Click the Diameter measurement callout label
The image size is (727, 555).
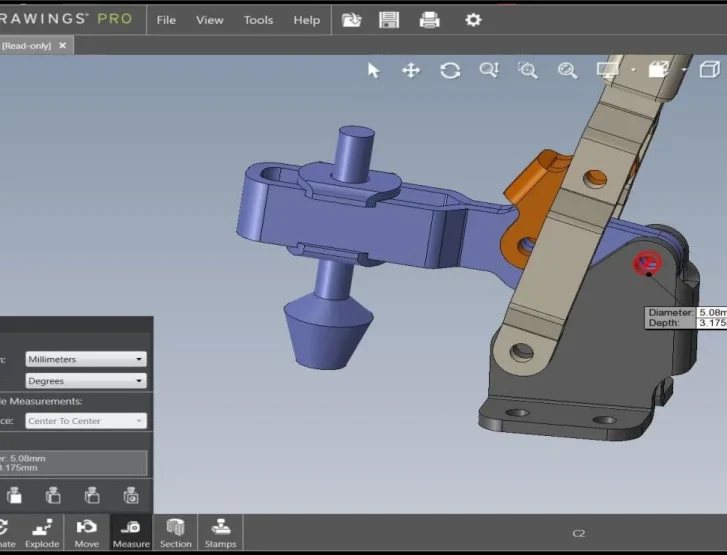click(x=671, y=312)
